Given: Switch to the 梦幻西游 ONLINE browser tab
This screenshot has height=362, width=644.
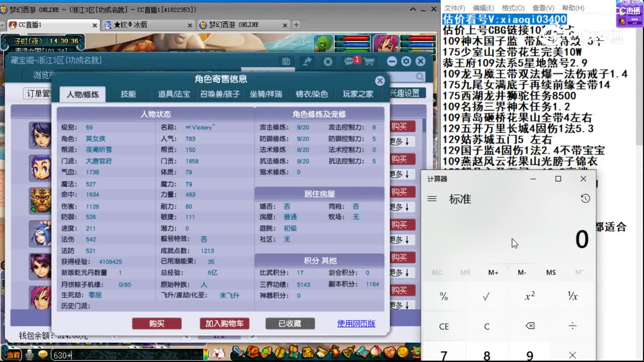Looking at the screenshot, I should point(243,25).
